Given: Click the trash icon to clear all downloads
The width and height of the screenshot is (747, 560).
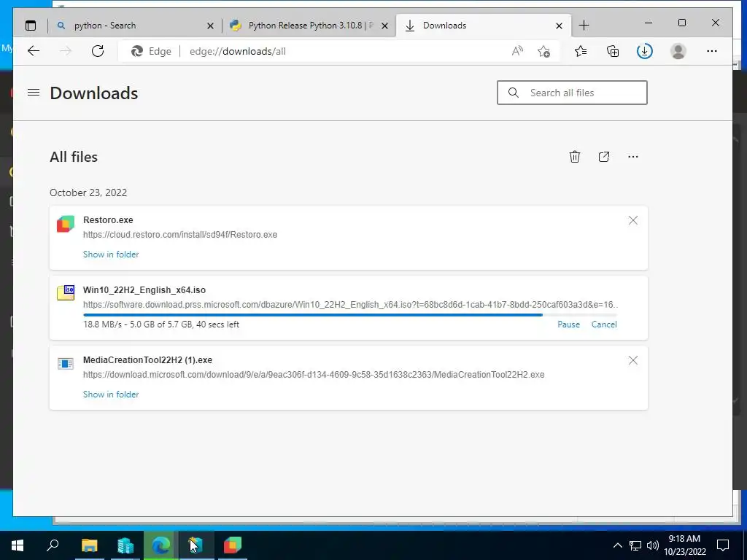Looking at the screenshot, I should 575,157.
